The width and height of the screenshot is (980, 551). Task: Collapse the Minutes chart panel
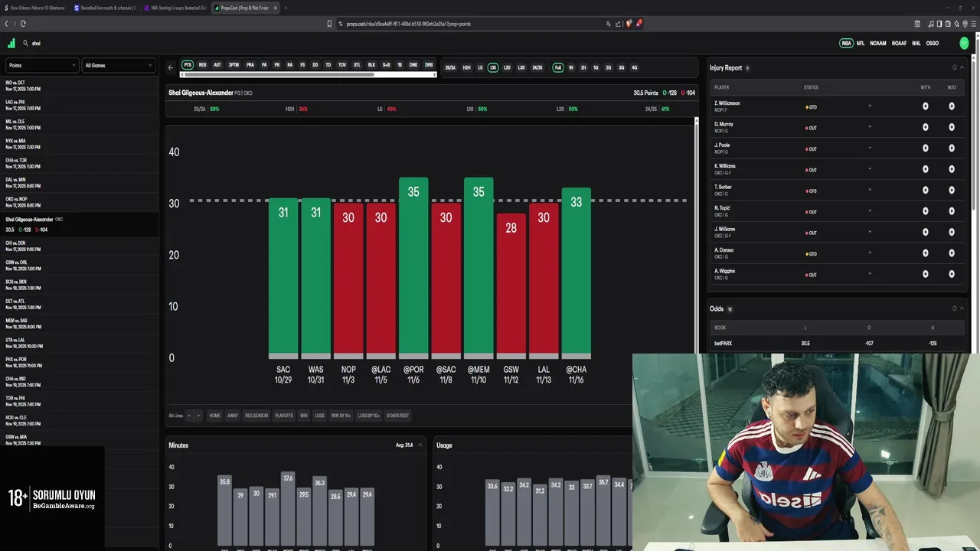coord(420,445)
